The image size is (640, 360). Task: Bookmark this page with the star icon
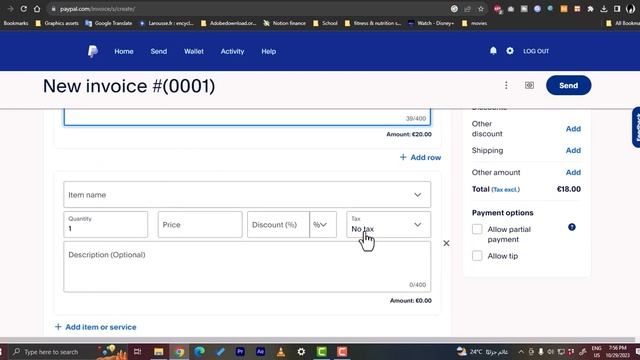481,9
